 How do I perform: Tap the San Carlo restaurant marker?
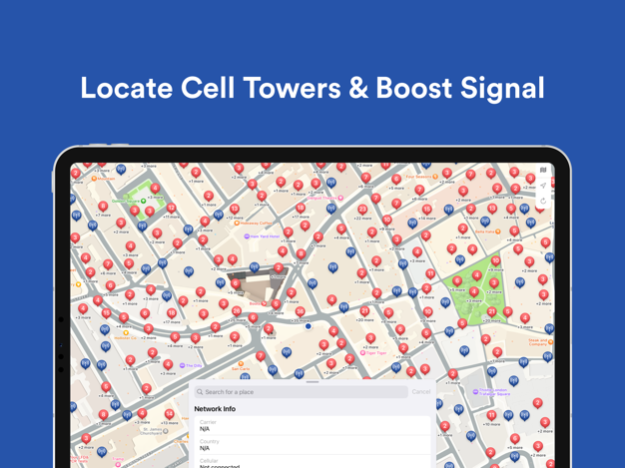241,364
